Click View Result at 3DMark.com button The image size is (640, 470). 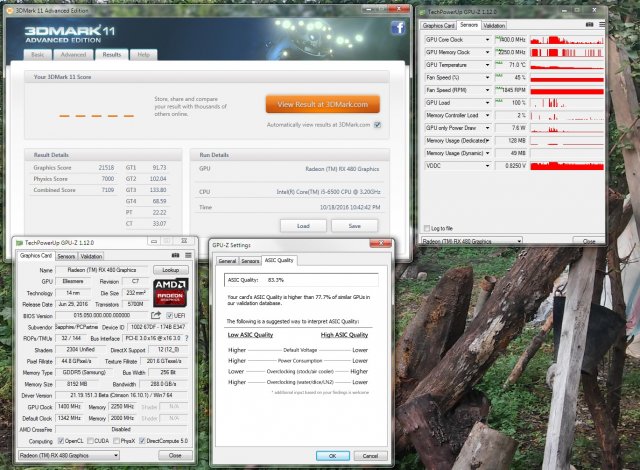[323, 104]
